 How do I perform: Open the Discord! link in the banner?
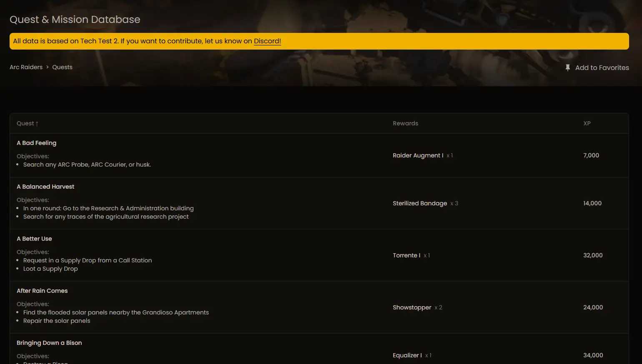(x=267, y=41)
